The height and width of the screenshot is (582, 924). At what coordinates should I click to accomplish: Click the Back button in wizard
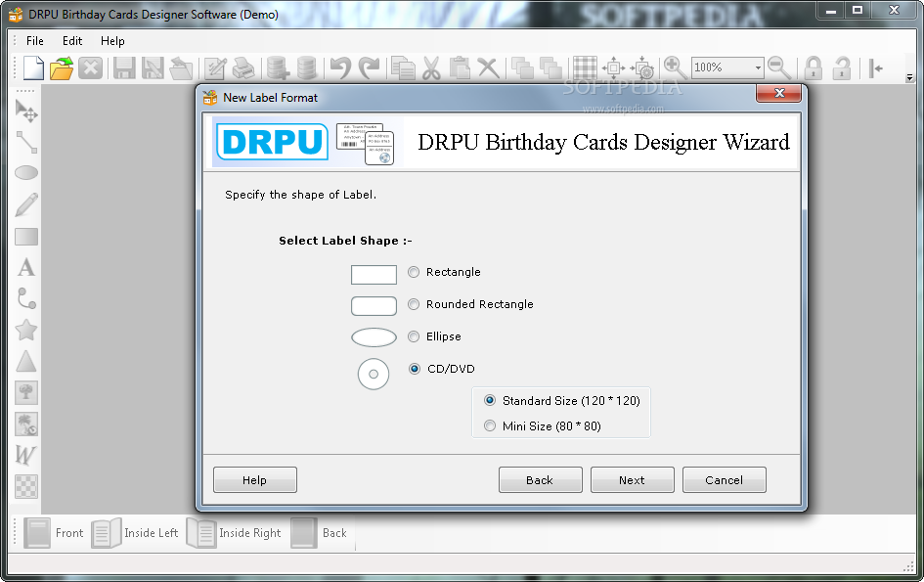tap(540, 480)
